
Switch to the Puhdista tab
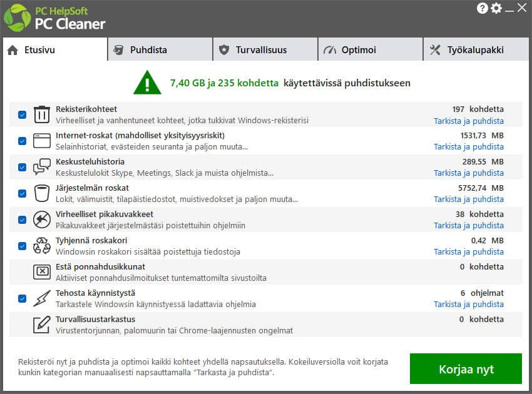[x=160, y=50]
